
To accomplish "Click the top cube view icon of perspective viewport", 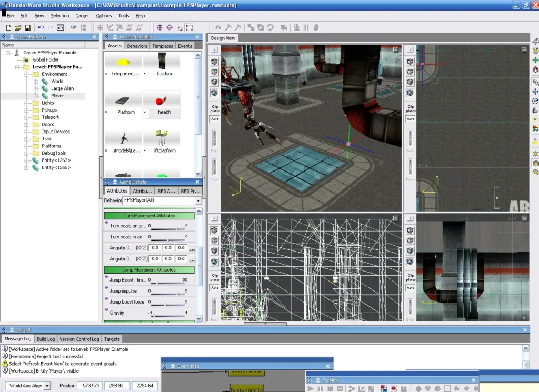I will (215, 62).
